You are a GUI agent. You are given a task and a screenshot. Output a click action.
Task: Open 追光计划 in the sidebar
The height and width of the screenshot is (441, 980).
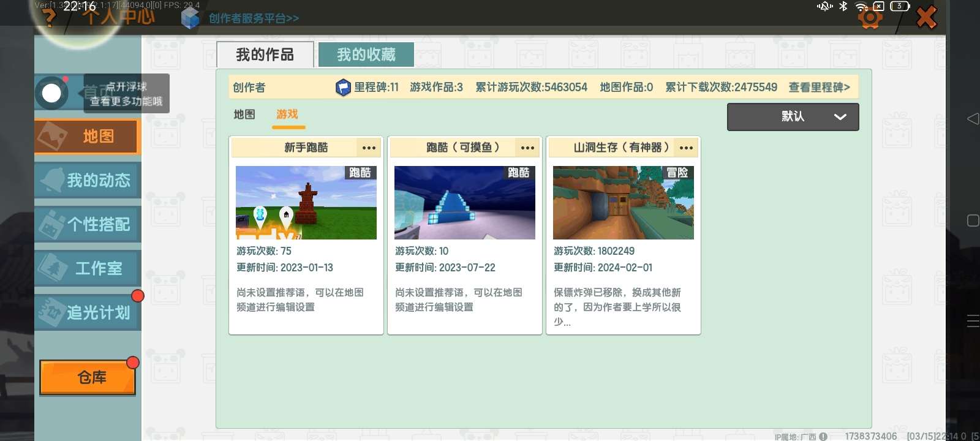click(88, 312)
